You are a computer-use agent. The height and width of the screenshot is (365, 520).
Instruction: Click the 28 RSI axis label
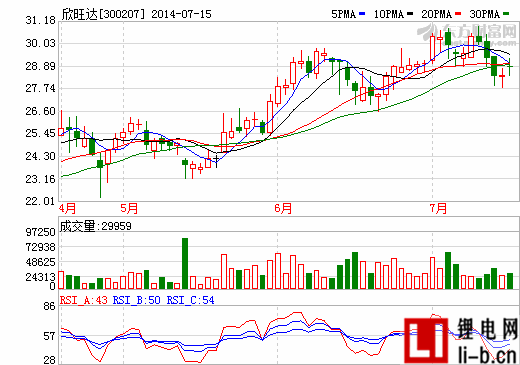tap(49, 360)
